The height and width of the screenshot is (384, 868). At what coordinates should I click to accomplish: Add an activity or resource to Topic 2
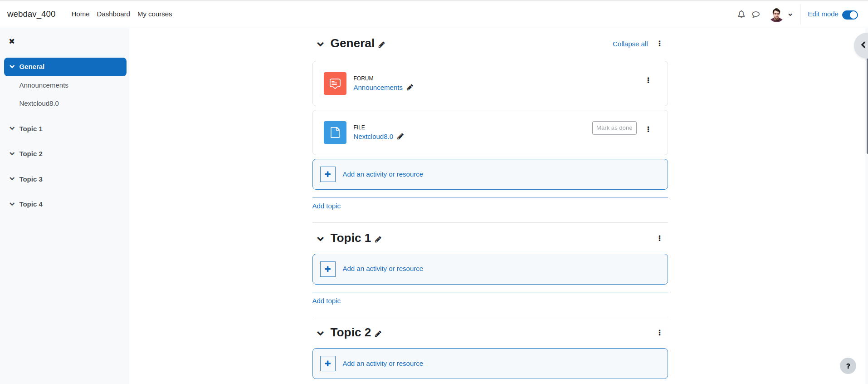(x=490, y=364)
